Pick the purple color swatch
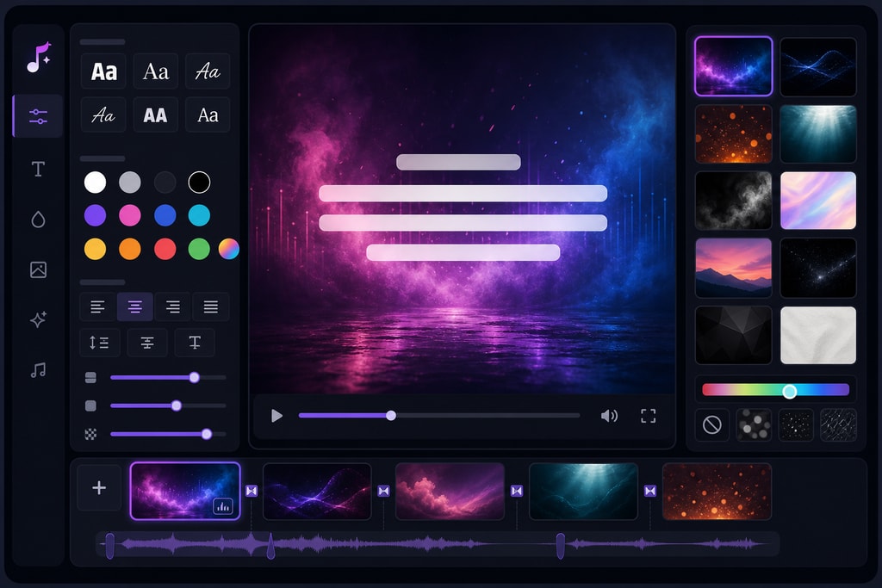Screen dimensions: 882x588 (x=95, y=215)
